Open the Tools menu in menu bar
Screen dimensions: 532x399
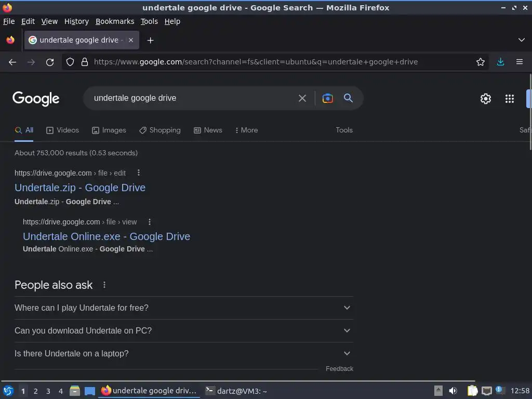[x=149, y=21]
